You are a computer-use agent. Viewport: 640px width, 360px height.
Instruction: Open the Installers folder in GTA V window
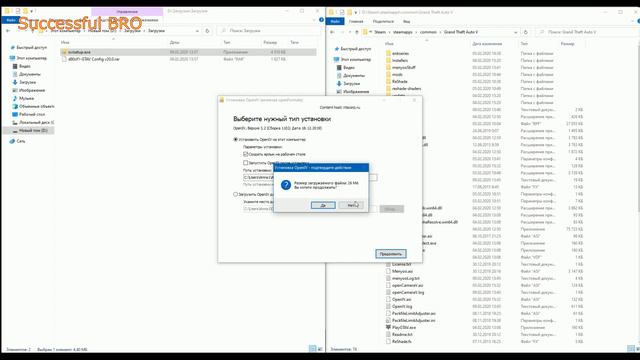pyautogui.click(x=400, y=60)
